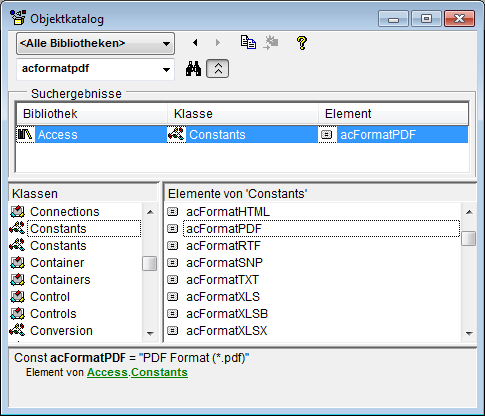Click the Bibliothek column header
The height and width of the screenshot is (416, 485).
92,114
